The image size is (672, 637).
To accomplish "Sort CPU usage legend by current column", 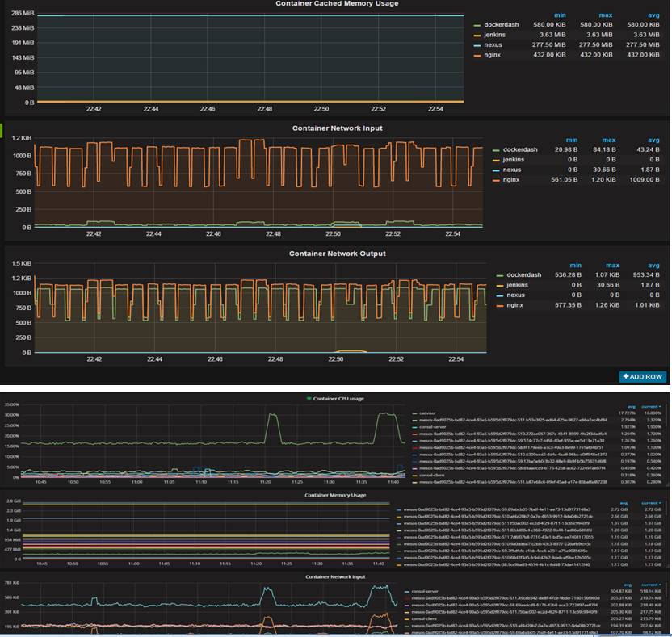I will (x=651, y=407).
